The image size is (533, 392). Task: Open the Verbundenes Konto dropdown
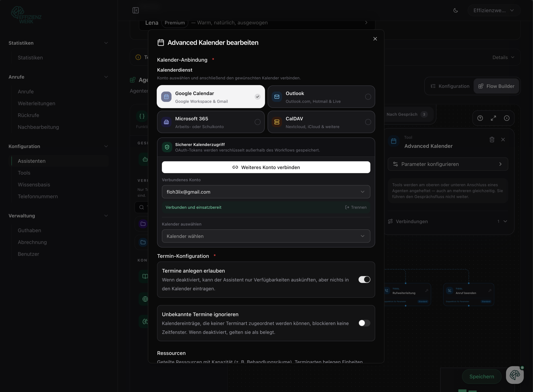click(x=266, y=192)
